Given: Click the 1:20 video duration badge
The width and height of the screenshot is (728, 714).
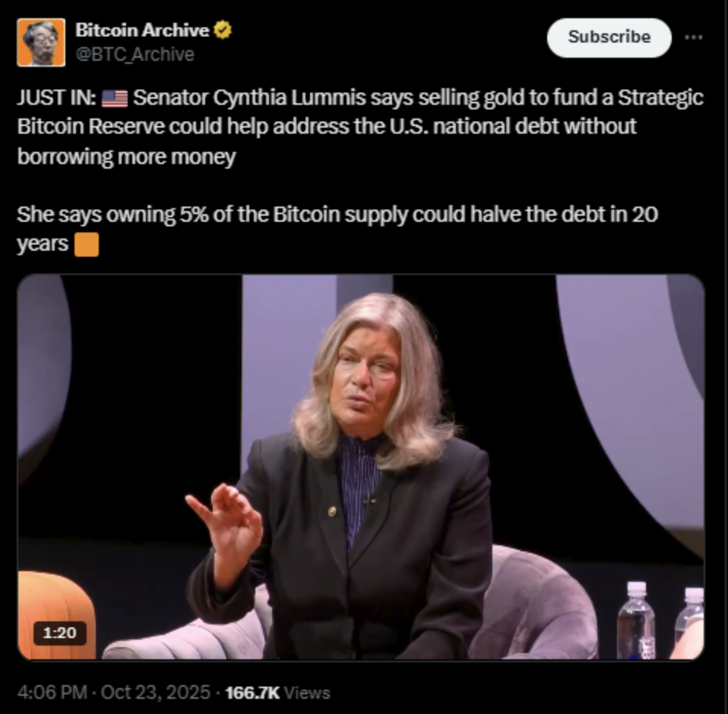Looking at the screenshot, I should 59,633.
